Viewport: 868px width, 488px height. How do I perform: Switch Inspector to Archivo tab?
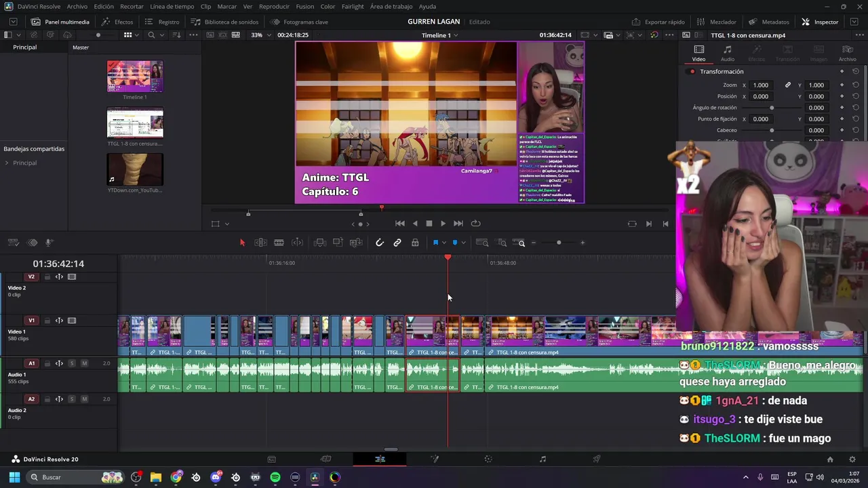[x=847, y=54]
